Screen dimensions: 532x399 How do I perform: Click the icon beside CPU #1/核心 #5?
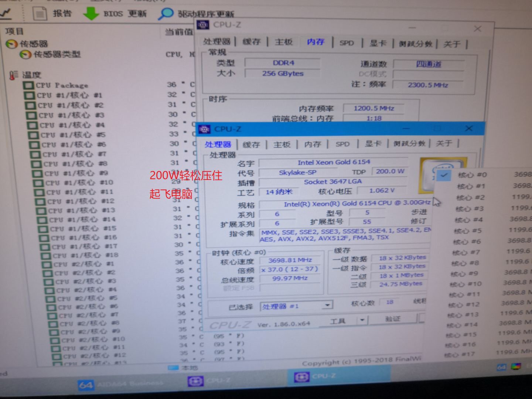click(x=34, y=135)
